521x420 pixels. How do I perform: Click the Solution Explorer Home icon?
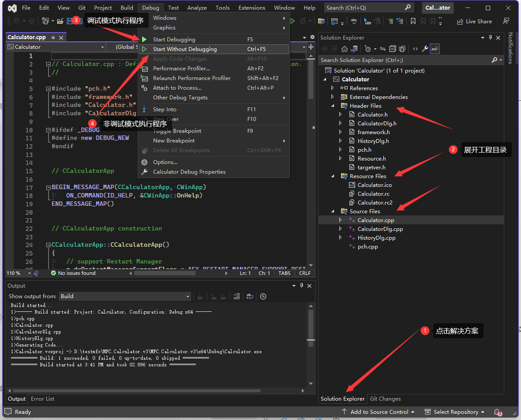(345, 49)
